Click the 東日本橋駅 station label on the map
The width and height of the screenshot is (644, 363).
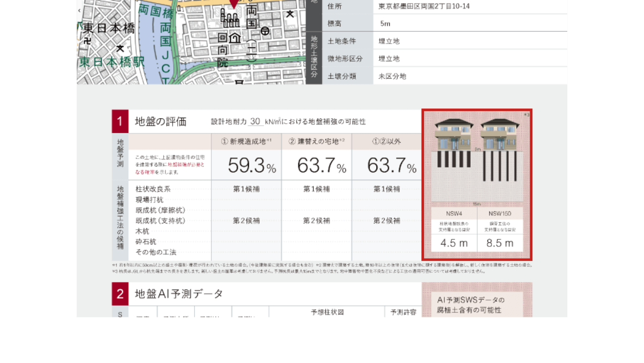tap(112, 62)
